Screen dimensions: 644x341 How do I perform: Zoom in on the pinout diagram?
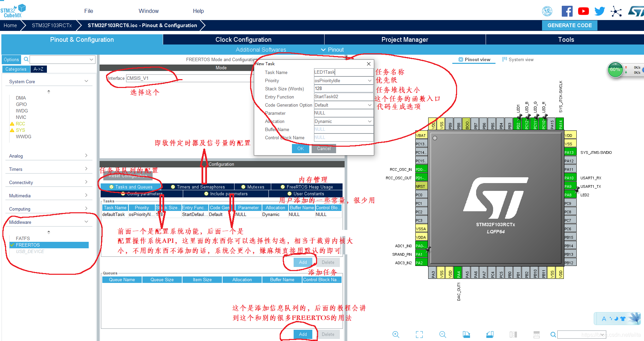click(396, 335)
